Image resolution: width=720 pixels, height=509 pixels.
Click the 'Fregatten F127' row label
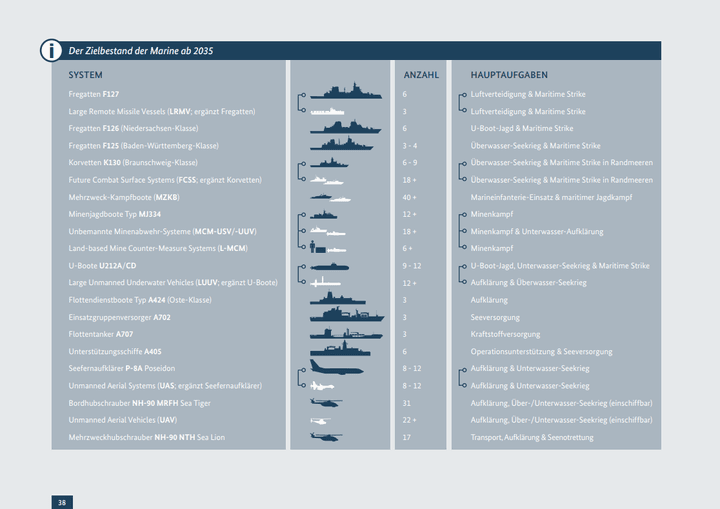click(x=94, y=94)
